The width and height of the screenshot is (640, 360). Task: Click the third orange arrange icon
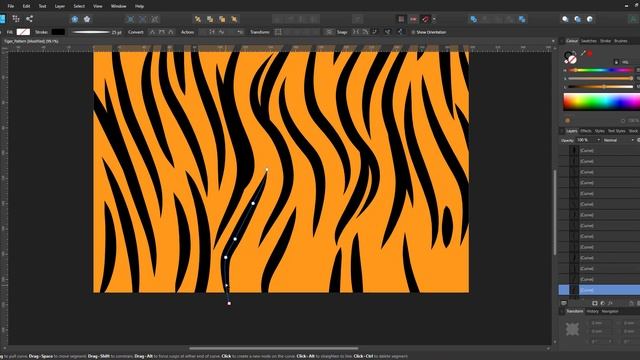[x=222, y=19]
